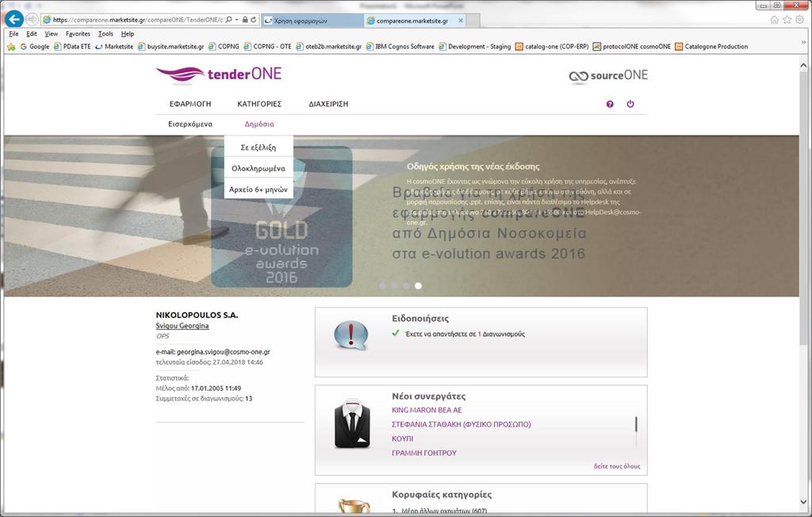Click the security lock icon in address bar

(x=245, y=20)
